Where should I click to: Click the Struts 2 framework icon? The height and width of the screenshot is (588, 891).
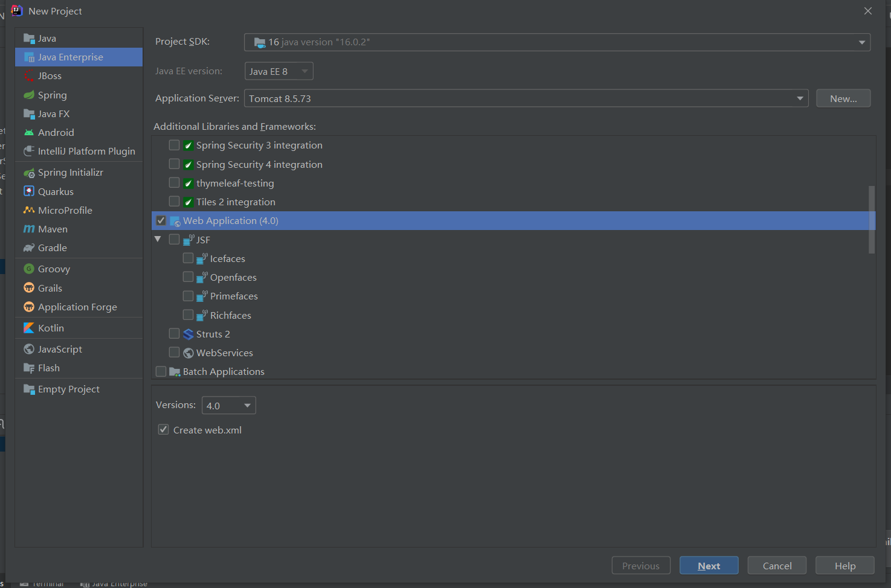pyautogui.click(x=188, y=334)
